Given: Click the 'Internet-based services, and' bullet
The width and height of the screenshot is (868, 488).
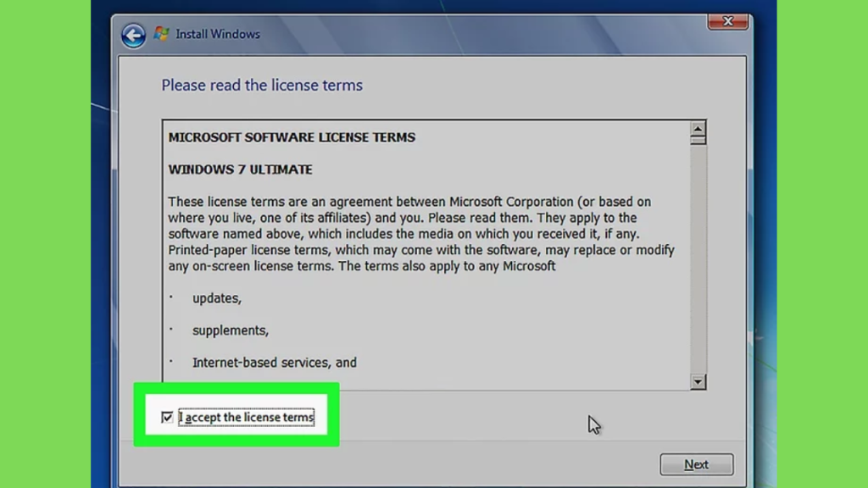Looking at the screenshot, I should point(275,363).
